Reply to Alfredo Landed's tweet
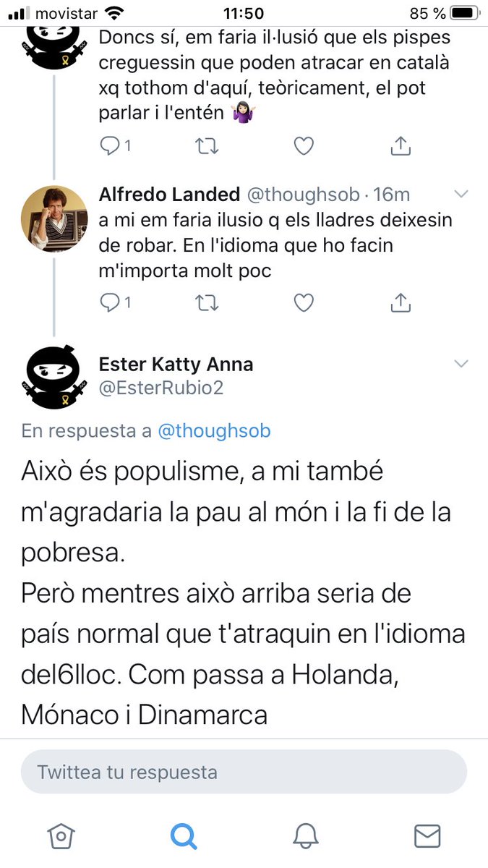Screen dimensions: 488x868 tap(115, 302)
